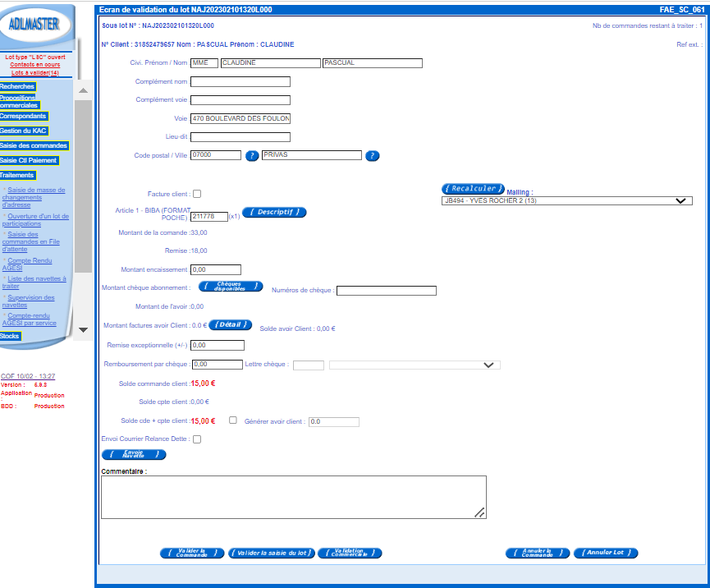The width and height of the screenshot is (710, 588).
Task: Click Validation commerciale button
Action: tap(350, 554)
